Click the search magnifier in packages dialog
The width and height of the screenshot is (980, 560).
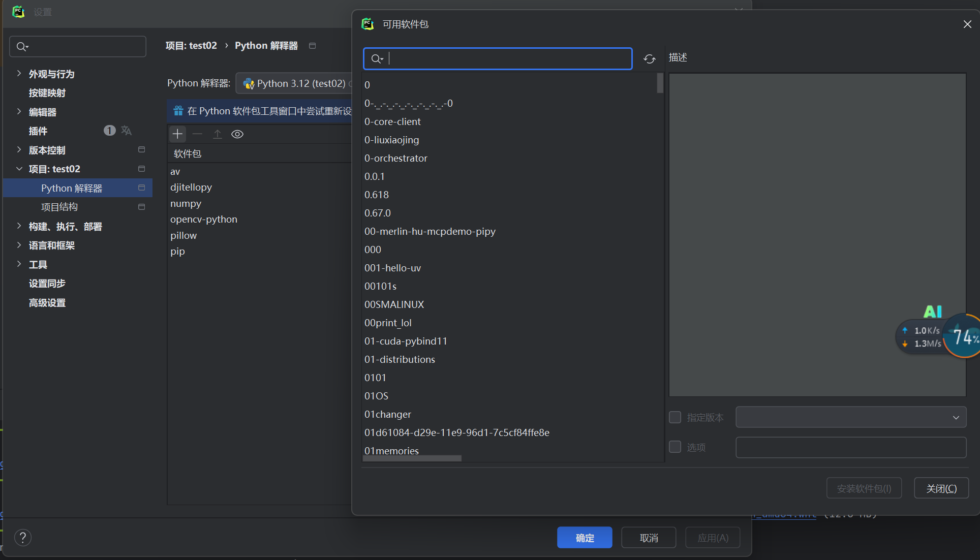click(x=377, y=59)
